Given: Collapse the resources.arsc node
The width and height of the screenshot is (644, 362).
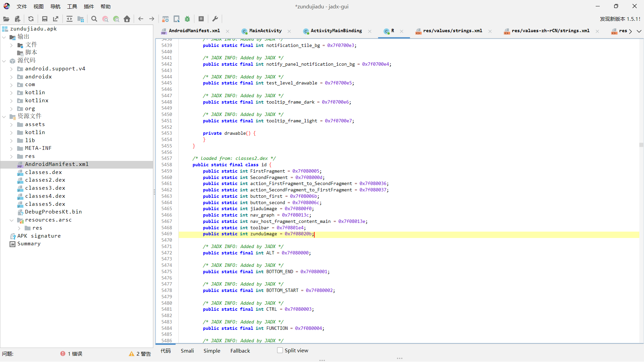Looking at the screenshot, I should coord(11,220).
